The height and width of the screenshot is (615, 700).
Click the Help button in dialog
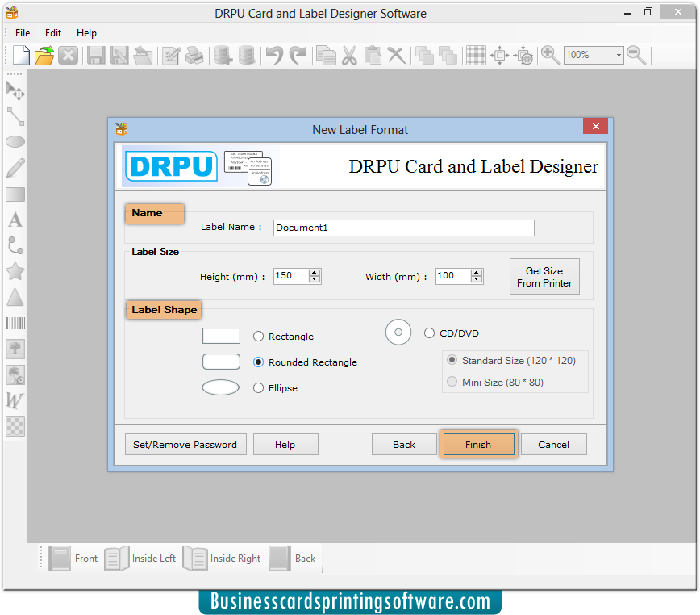click(285, 445)
